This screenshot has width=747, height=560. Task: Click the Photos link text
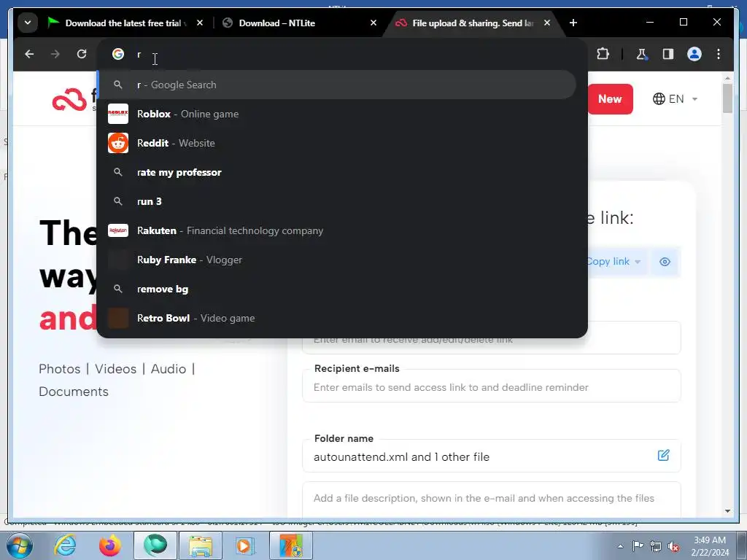[60, 369]
